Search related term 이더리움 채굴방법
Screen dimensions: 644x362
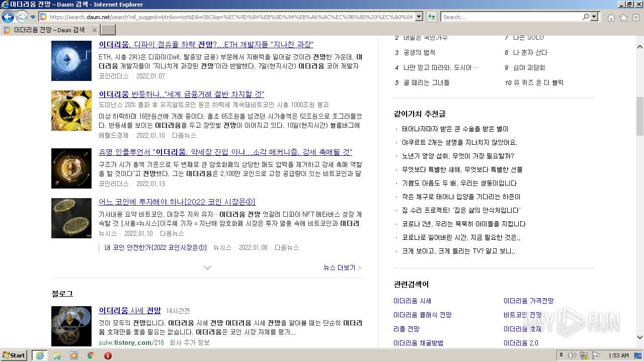click(419, 343)
